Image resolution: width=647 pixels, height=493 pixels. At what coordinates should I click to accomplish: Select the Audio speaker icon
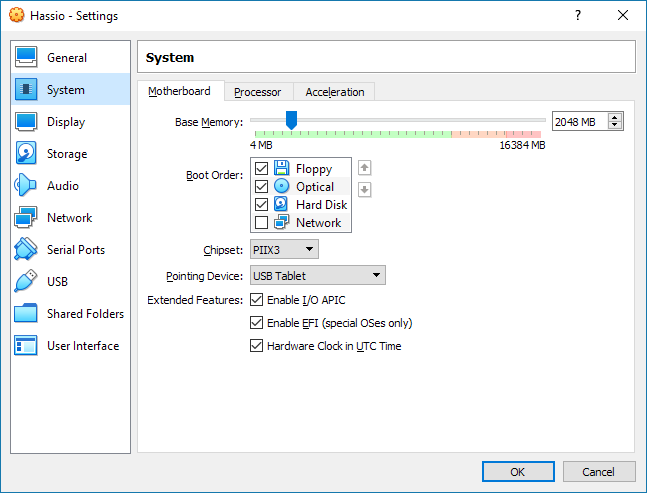[x=26, y=186]
